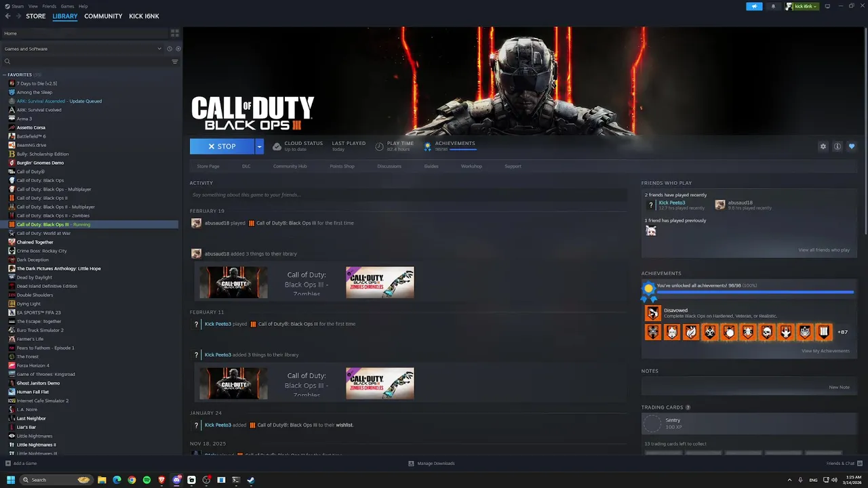Click the header Achievements 98/98 progress
The image size is (868, 488).
pos(450,146)
